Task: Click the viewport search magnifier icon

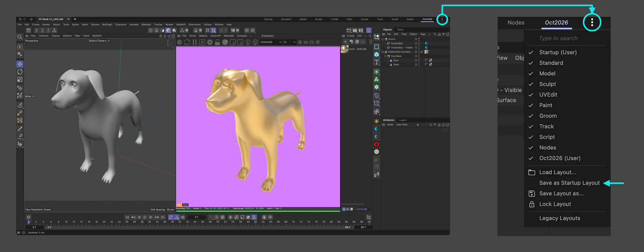Action: tap(19, 37)
